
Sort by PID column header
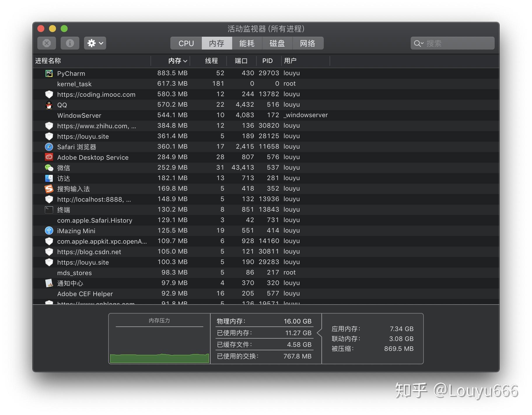(269, 61)
